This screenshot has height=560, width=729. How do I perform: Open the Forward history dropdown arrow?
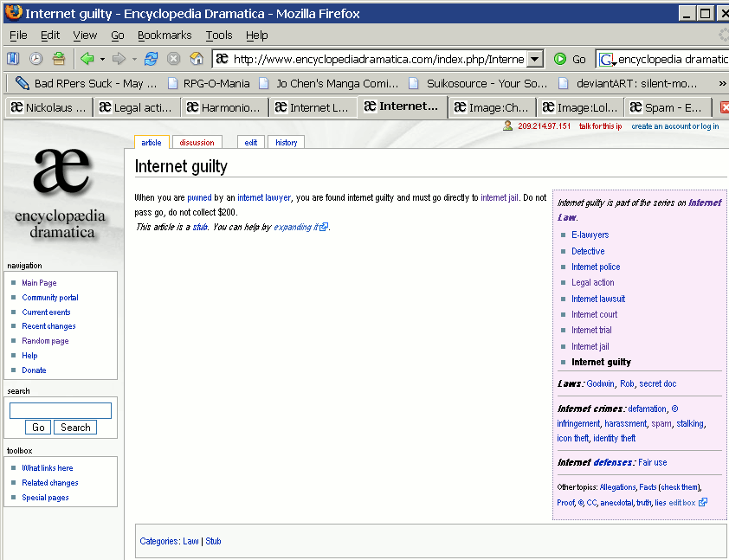coord(134,59)
